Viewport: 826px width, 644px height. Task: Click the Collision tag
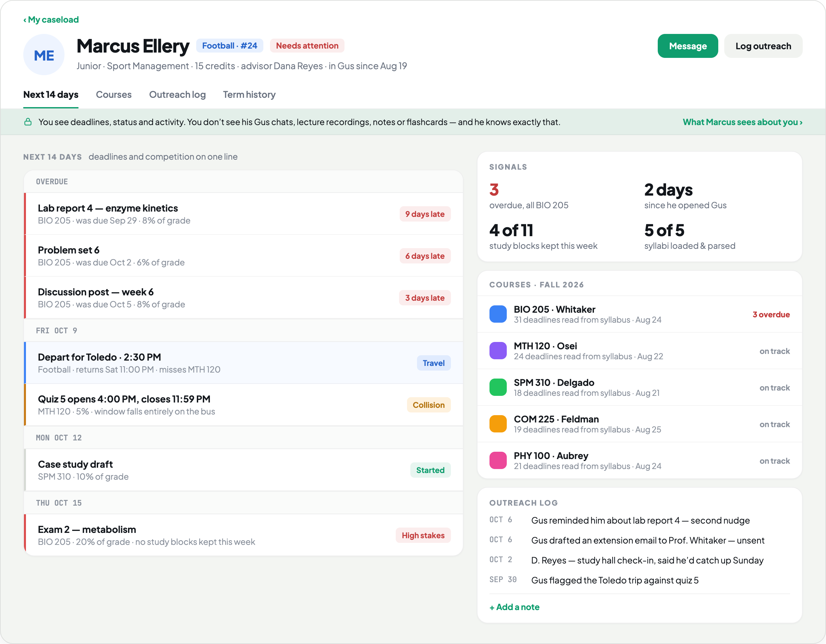[x=429, y=405]
